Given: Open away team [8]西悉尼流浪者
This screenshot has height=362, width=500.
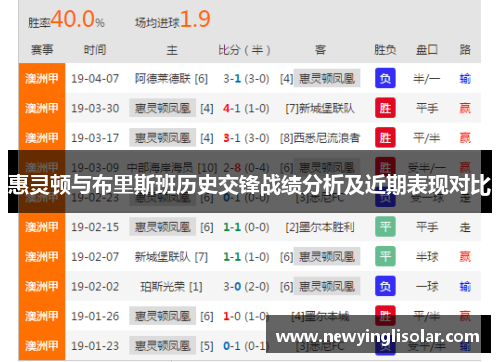Looking at the screenshot, I should point(320,138).
